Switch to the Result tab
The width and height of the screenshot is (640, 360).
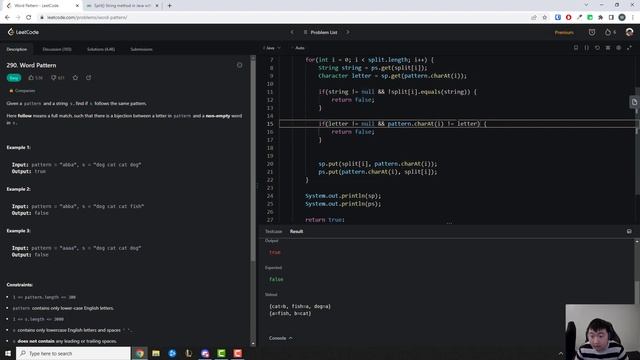[296, 231]
